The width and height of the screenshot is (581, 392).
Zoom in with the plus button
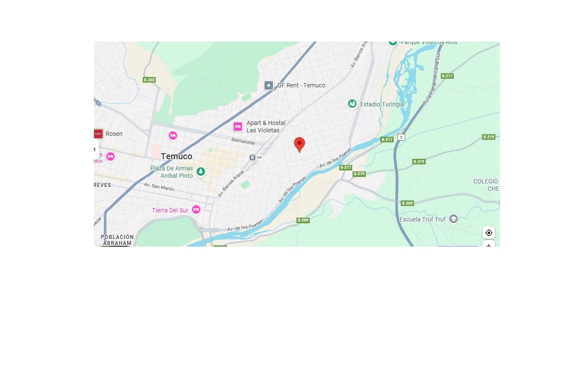[x=488, y=245]
